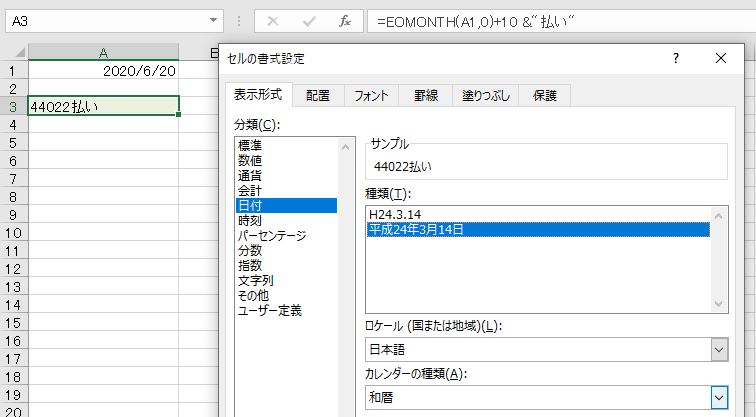
Task: Select row 15 header
Action: (13, 323)
